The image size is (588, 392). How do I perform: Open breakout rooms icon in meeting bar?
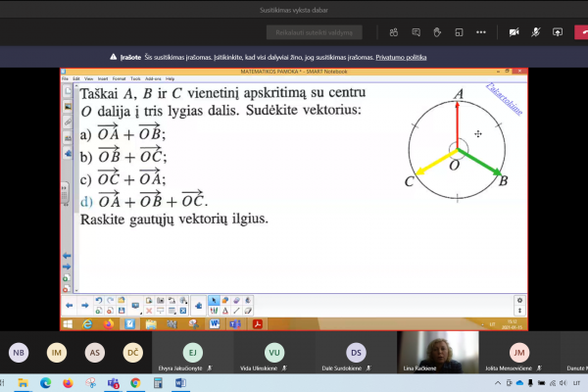[x=459, y=32]
